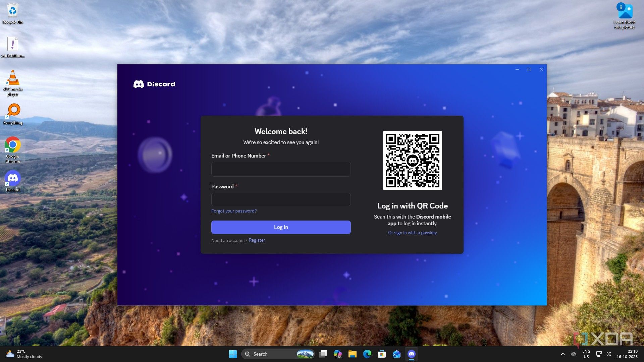Click the Discord logo in the login window
This screenshot has height=362, width=644.
click(154, 84)
